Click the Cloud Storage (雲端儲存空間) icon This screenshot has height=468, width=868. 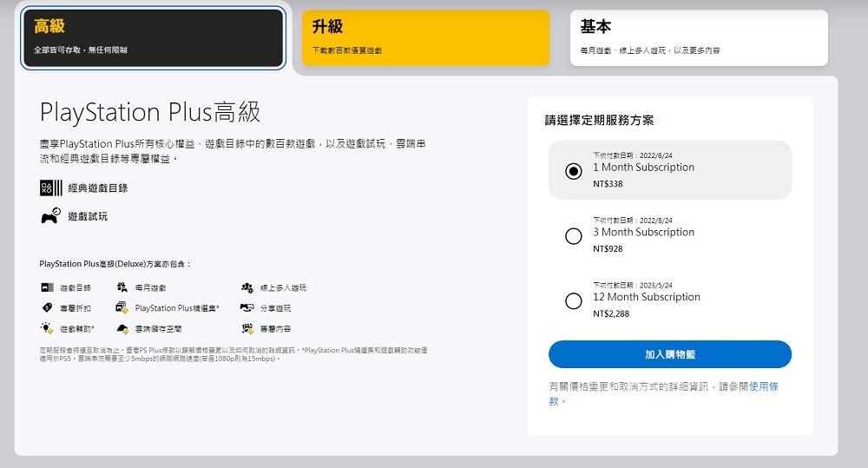(x=122, y=328)
